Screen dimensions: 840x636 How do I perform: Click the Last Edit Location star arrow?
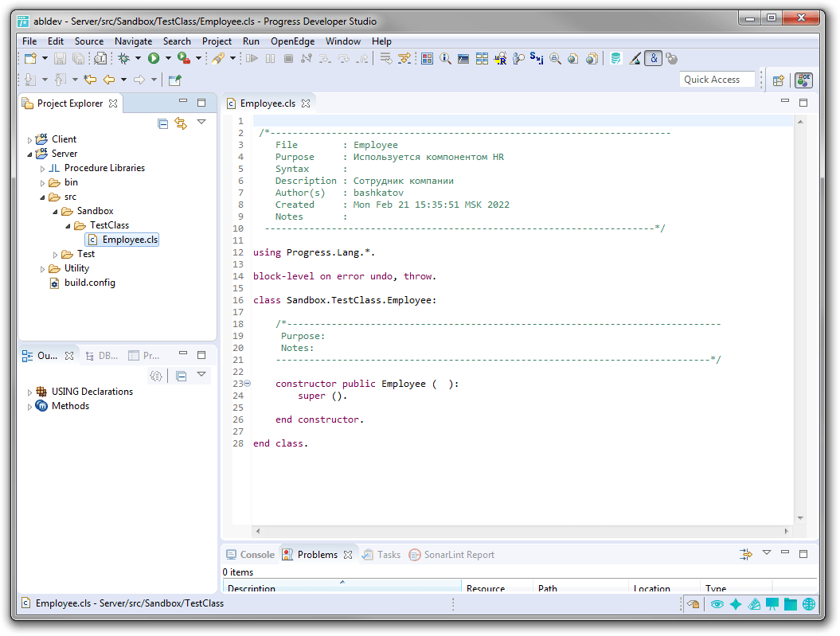pyautogui.click(x=90, y=80)
